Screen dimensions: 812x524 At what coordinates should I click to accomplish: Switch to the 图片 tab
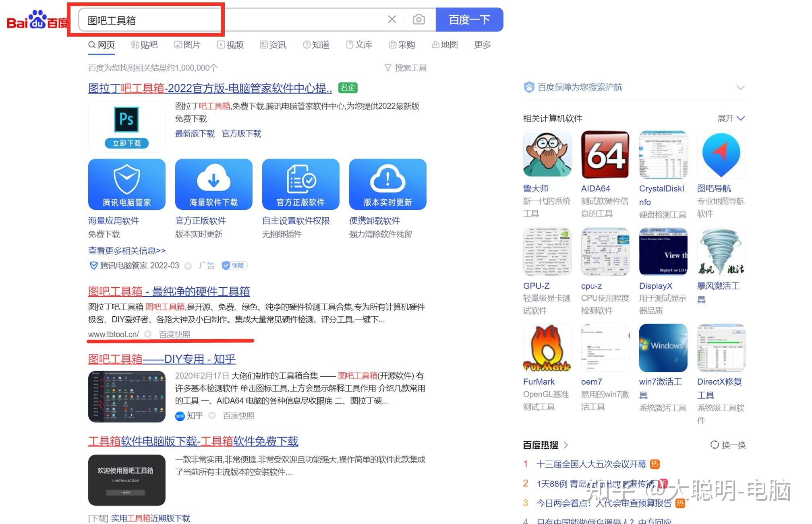[x=187, y=45]
